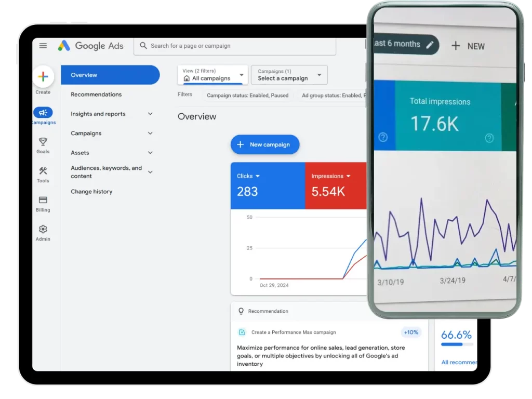
Task: Open the Select a campaign dropdown
Action: 289,75
